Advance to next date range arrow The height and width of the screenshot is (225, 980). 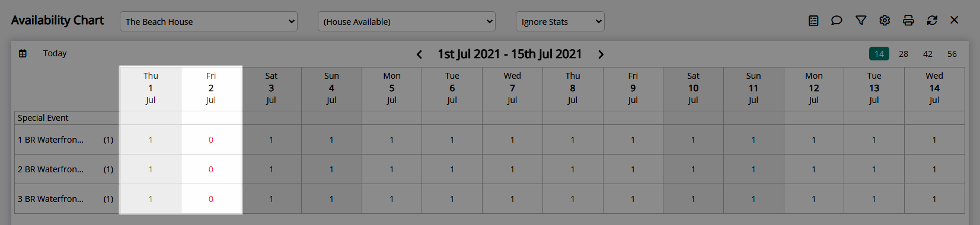pyautogui.click(x=601, y=54)
